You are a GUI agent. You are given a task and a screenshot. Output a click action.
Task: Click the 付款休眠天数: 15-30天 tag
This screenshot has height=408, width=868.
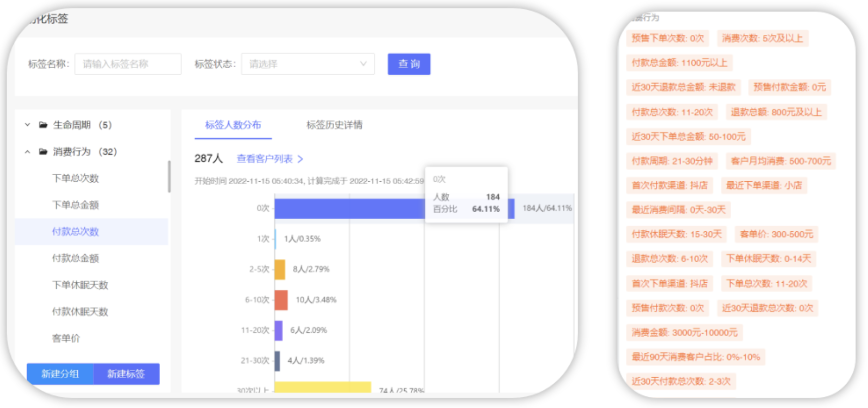pyautogui.click(x=677, y=234)
